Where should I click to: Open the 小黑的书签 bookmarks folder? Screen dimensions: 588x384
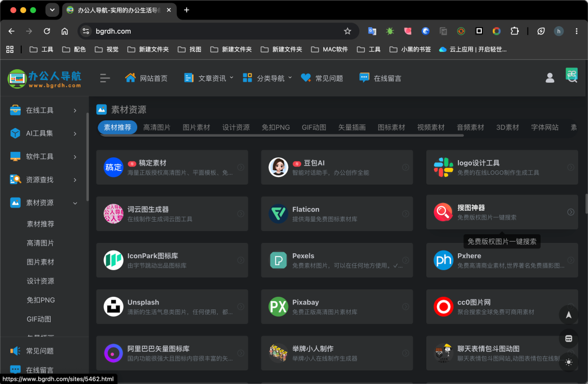coord(411,50)
